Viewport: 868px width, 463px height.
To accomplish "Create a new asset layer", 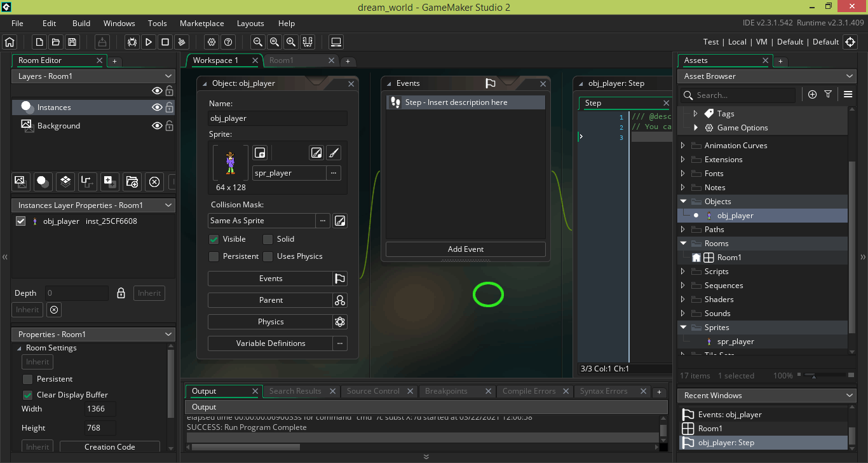I will pyautogui.click(x=110, y=182).
